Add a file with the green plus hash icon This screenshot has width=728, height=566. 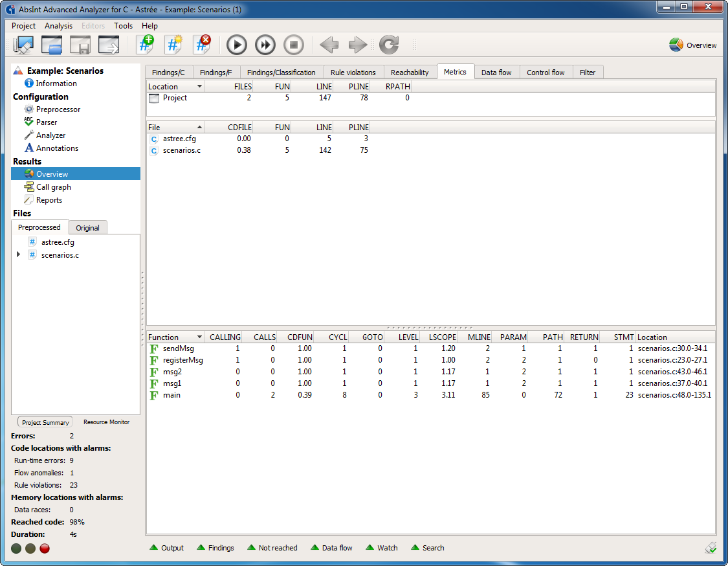(x=145, y=45)
